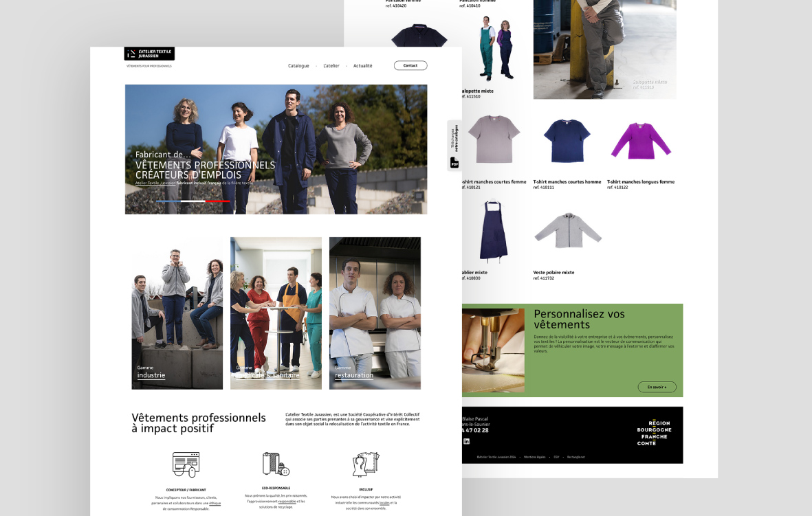812x516 pixels.
Task: Open the Catalogue menu item
Action: (x=298, y=66)
